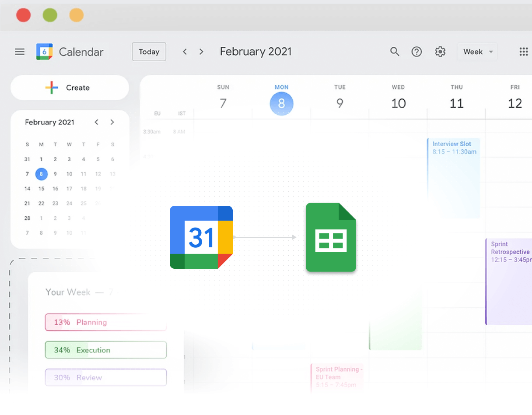This screenshot has width=532, height=415.
Task: Click the large Google Sheets icon
Action: tap(331, 237)
